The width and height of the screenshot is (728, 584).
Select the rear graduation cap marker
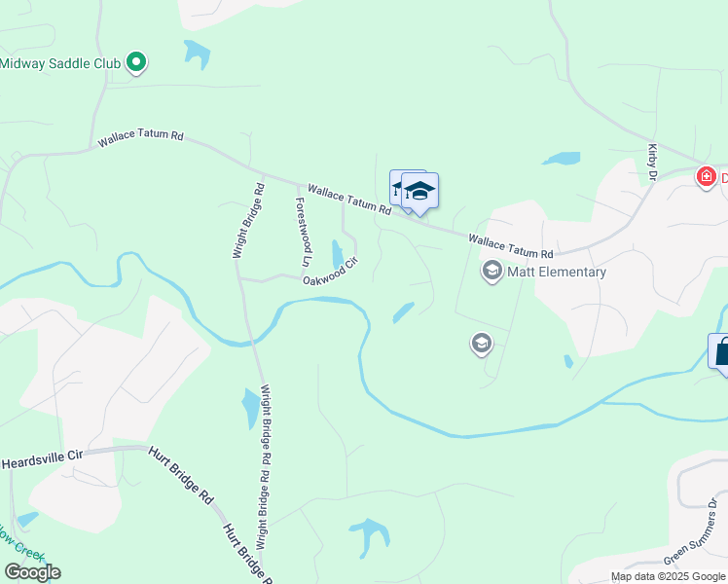click(x=395, y=189)
